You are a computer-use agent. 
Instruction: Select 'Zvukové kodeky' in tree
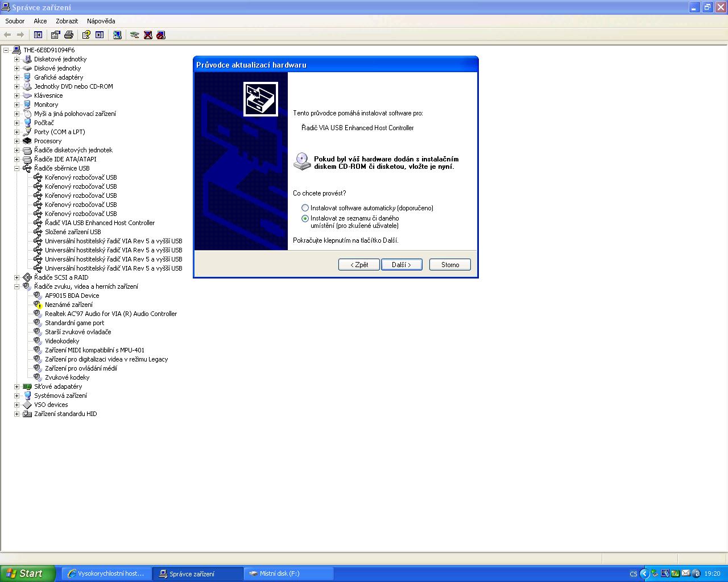click(67, 377)
